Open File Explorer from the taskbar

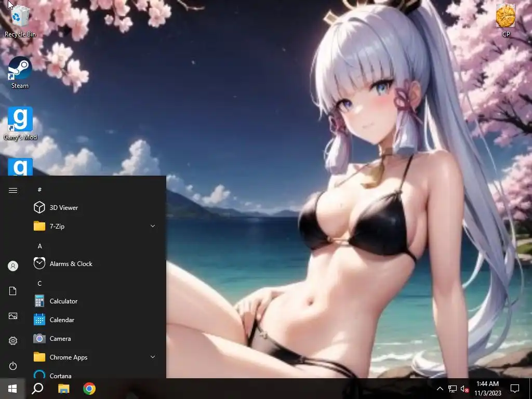[x=63, y=389]
